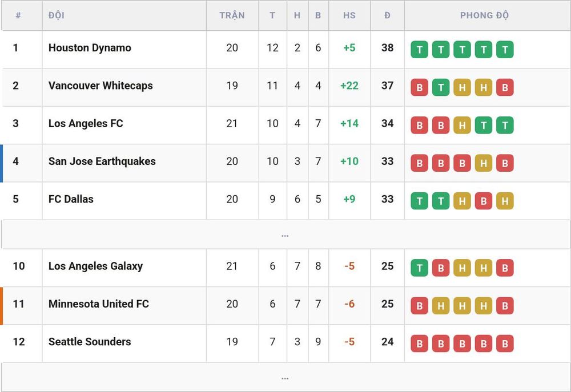Screen dimensions: 571x392
Task: Select the Minnesota United FC row
Action: pos(285,306)
